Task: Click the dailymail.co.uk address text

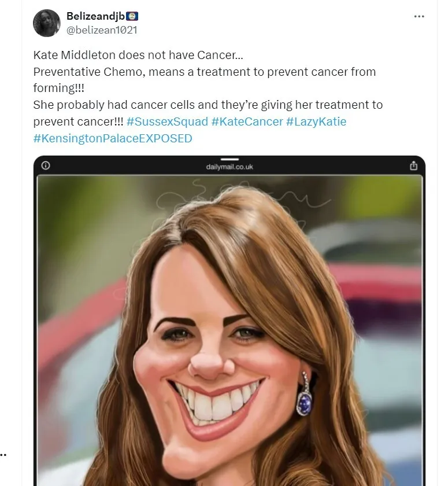Action: [x=229, y=167]
